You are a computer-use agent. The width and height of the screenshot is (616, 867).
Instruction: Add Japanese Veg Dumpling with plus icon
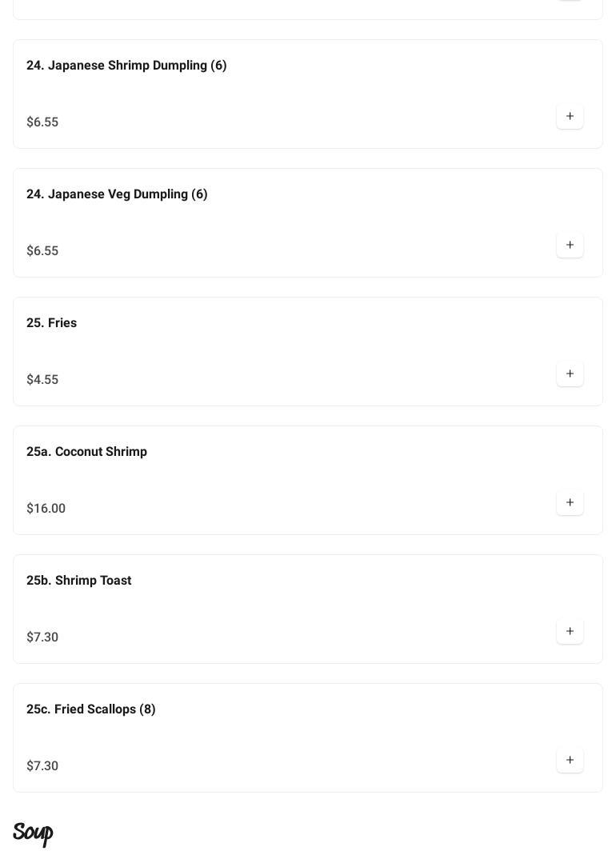[x=570, y=246]
